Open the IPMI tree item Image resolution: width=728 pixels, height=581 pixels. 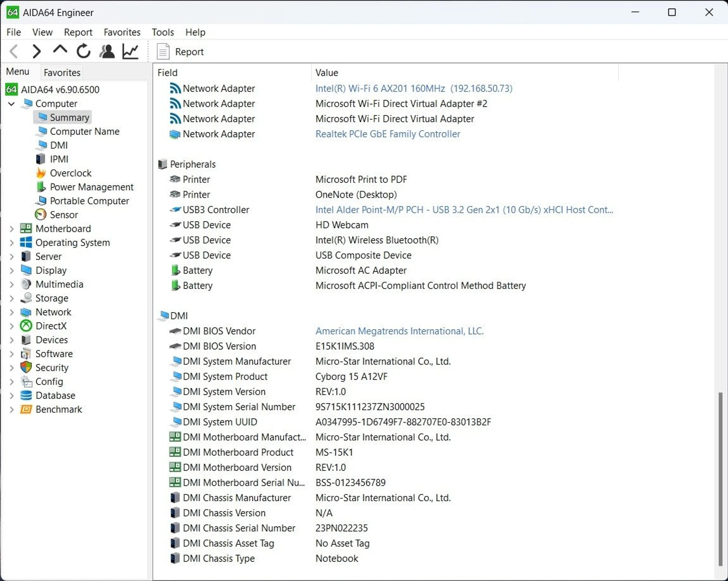pyautogui.click(x=59, y=159)
